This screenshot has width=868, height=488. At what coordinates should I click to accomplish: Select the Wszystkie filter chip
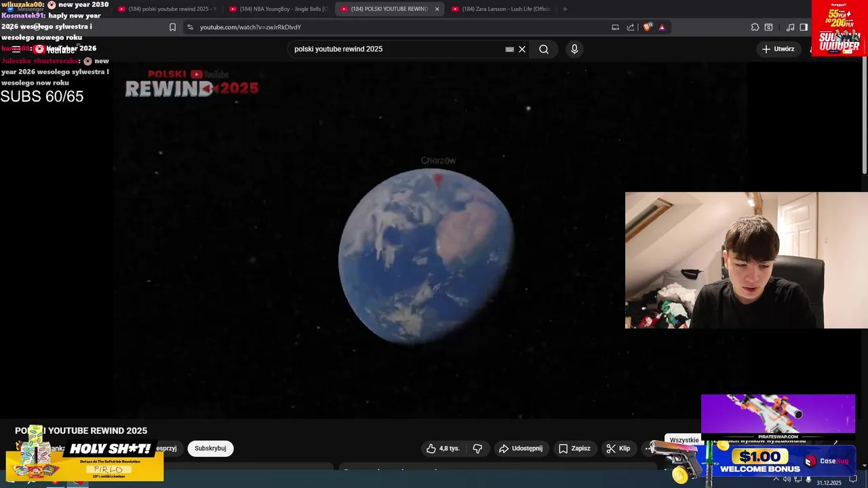pyautogui.click(x=684, y=440)
